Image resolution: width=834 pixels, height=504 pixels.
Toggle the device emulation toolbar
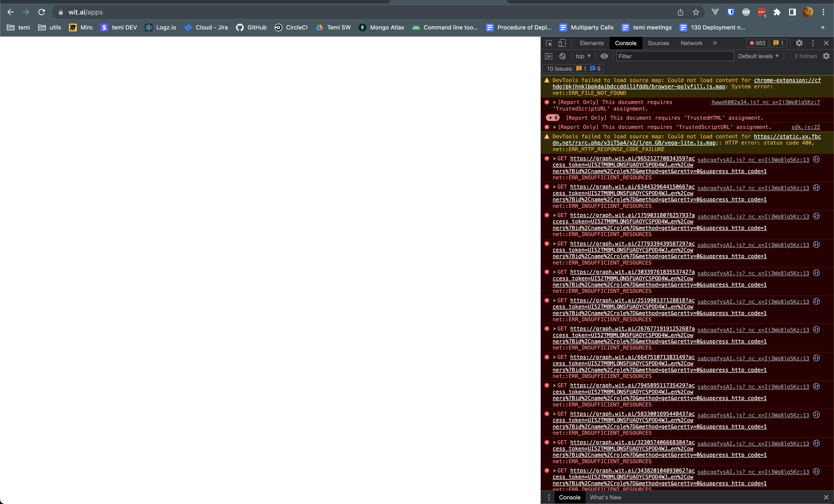coord(562,43)
